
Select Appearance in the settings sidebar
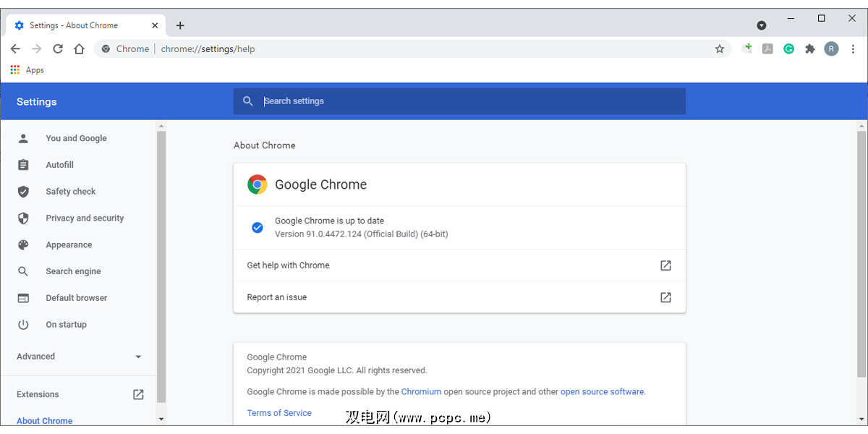coord(69,245)
